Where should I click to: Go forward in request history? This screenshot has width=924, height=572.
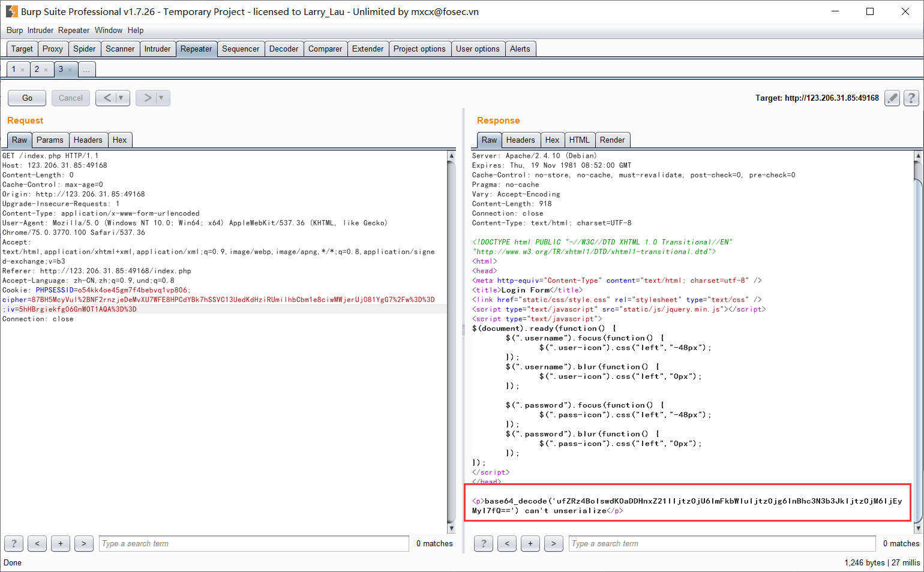click(x=147, y=98)
